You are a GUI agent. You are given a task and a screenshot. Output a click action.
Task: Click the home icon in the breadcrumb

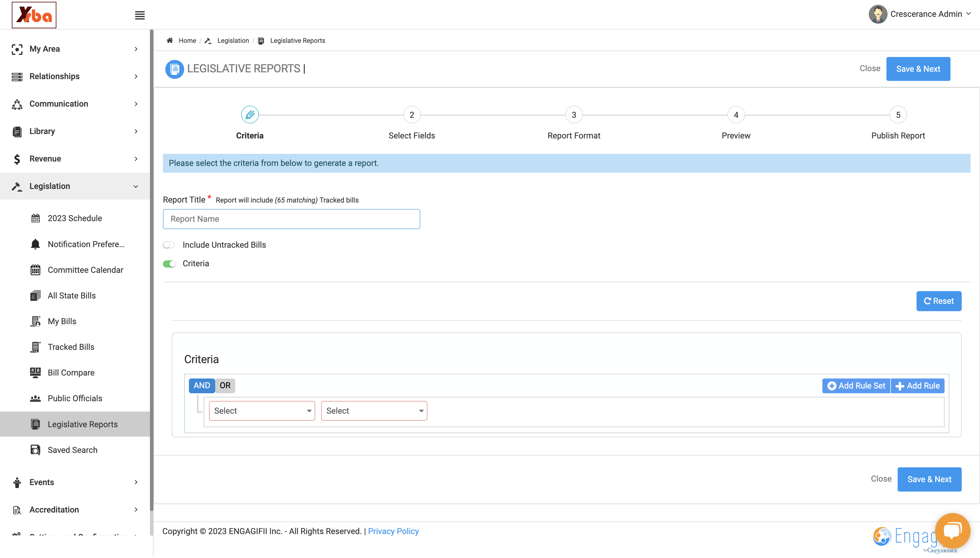tap(170, 41)
